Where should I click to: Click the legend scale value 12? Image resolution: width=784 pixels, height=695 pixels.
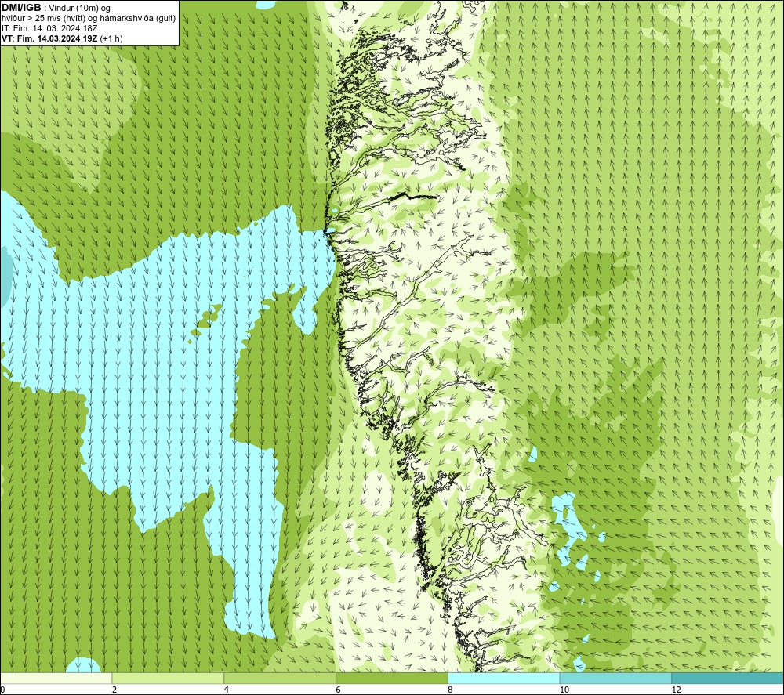pos(677,690)
